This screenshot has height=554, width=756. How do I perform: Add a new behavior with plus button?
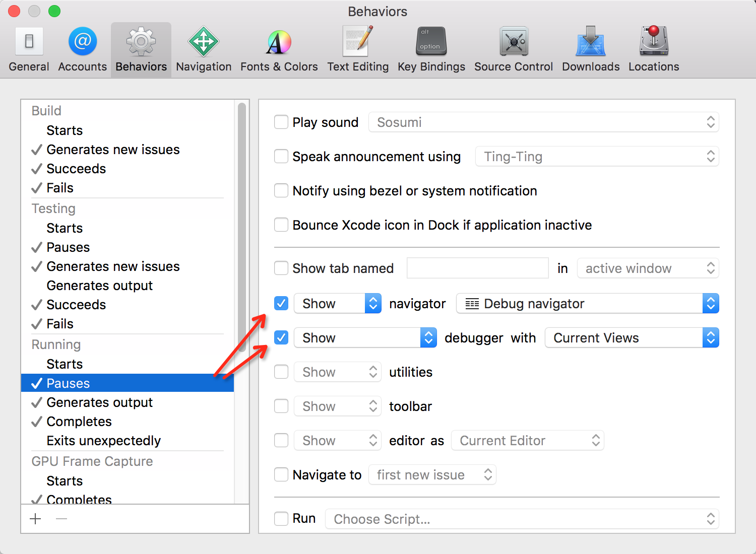pyautogui.click(x=35, y=519)
